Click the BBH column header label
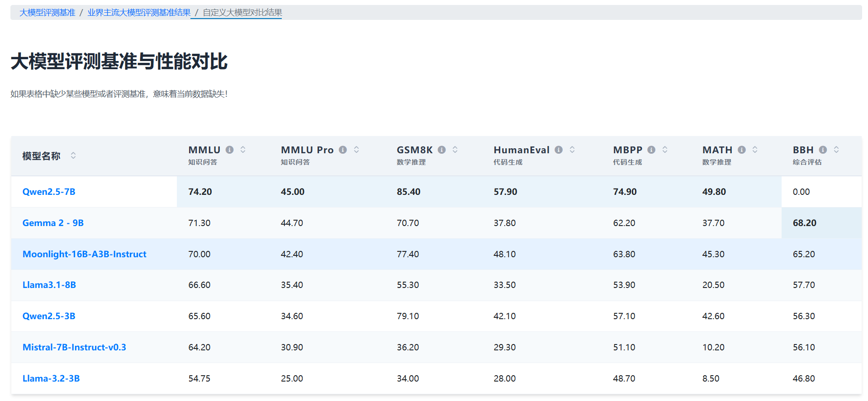Screen dimensions: 868x401 [x=803, y=150]
